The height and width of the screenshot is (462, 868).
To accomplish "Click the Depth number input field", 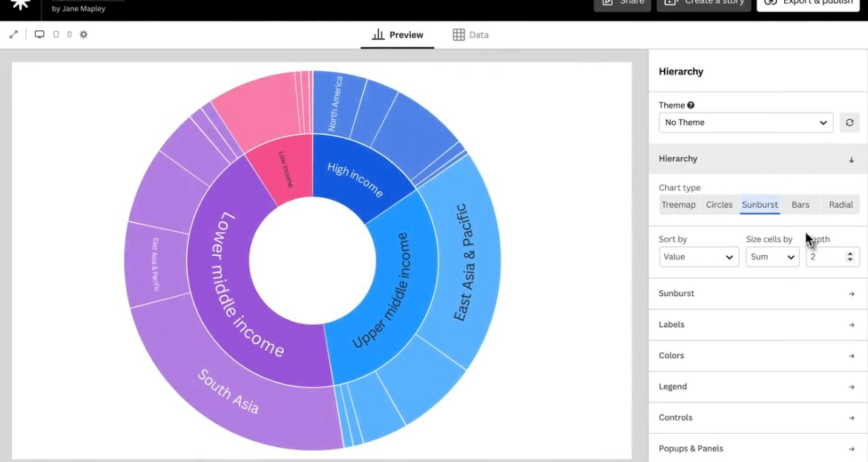I will click(x=826, y=257).
